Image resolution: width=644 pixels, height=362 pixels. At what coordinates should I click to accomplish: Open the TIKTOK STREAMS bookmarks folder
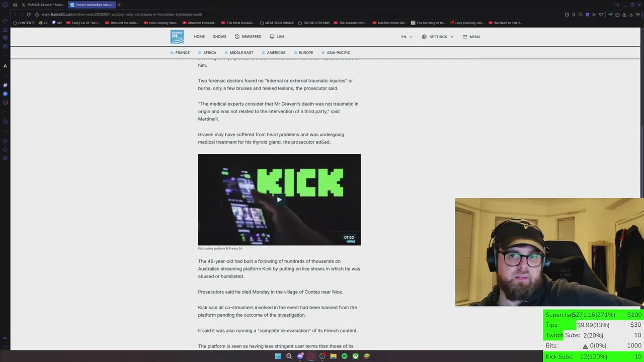pos(314,23)
